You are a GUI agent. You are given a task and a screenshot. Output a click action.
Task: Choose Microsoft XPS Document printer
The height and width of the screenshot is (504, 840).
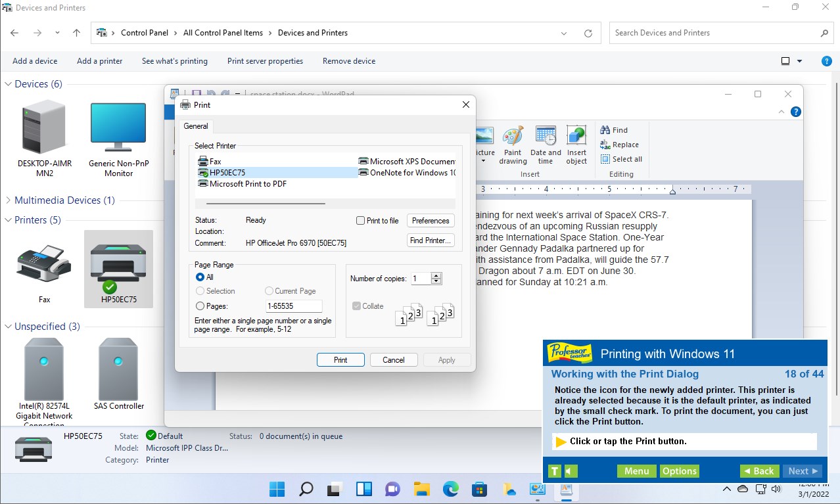click(x=407, y=161)
